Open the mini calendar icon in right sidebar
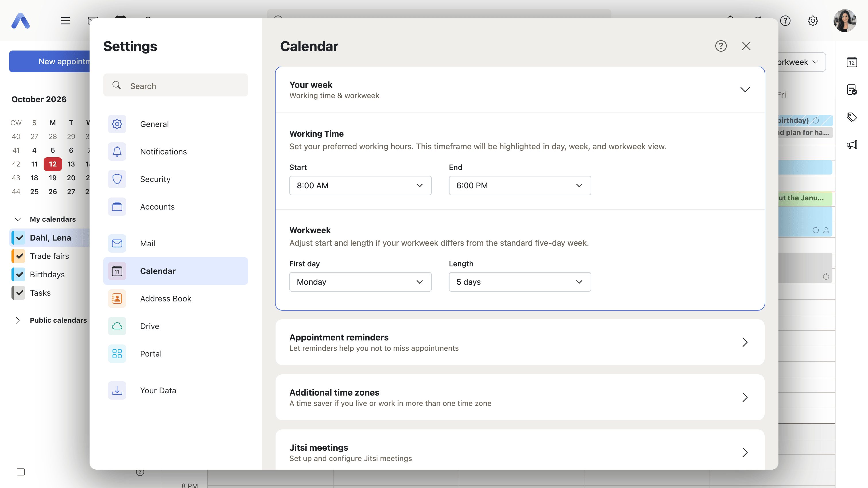 pyautogui.click(x=851, y=62)
